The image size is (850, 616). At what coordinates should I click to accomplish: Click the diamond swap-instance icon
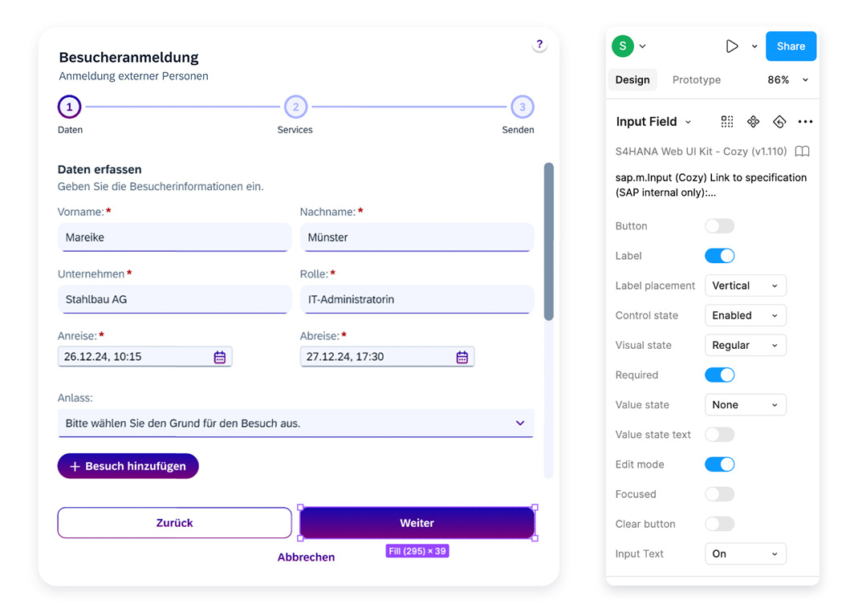[779, 121]
